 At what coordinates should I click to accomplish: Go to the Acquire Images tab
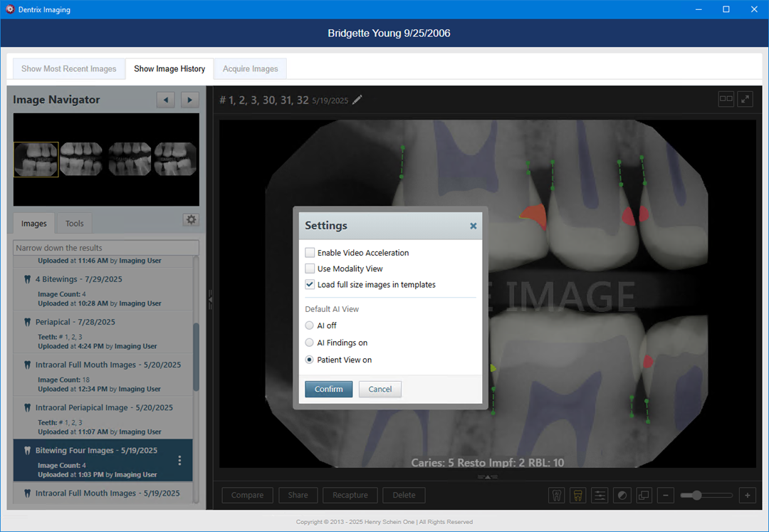coord(250,68)
